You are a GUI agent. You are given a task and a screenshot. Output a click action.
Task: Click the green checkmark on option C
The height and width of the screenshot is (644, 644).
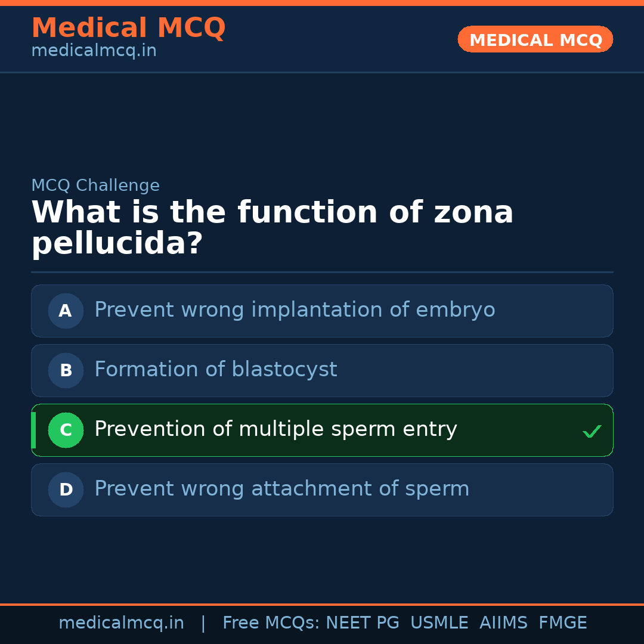pos(592,431)
